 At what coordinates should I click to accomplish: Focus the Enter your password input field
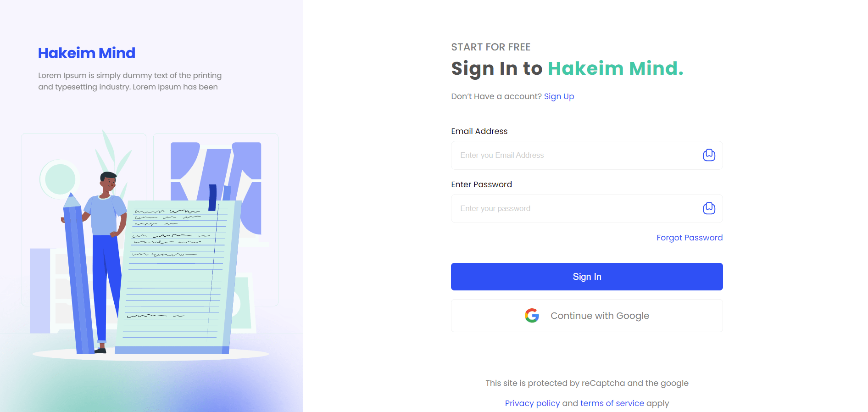587,208
